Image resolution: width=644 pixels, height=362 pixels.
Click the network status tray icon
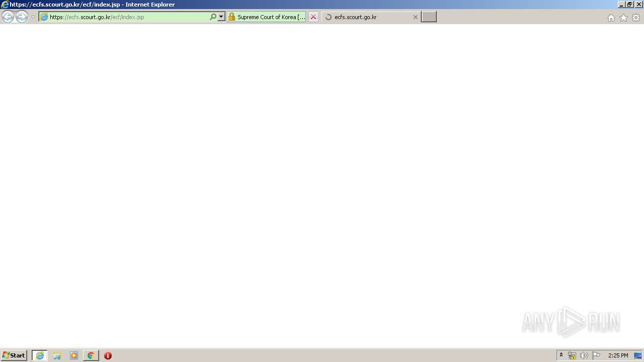pyautogui.click(x=572, y=355)
